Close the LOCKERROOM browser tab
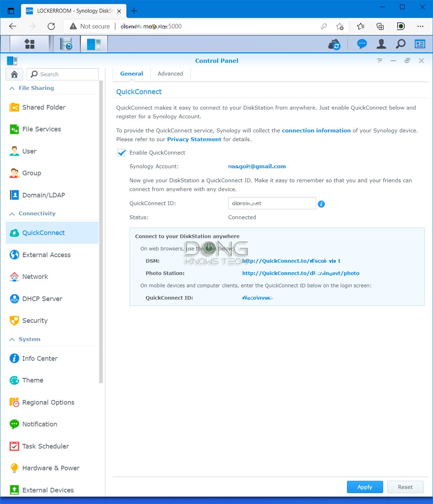 119,11
